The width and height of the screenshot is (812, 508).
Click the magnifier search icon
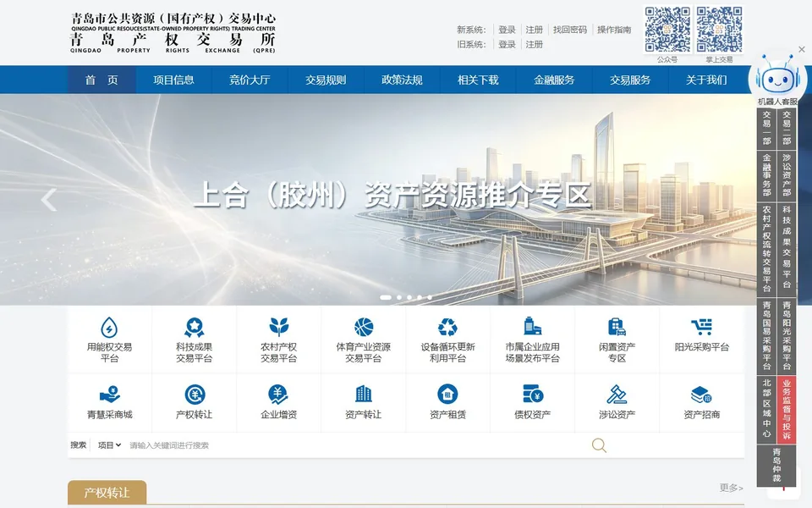[599, 445]
